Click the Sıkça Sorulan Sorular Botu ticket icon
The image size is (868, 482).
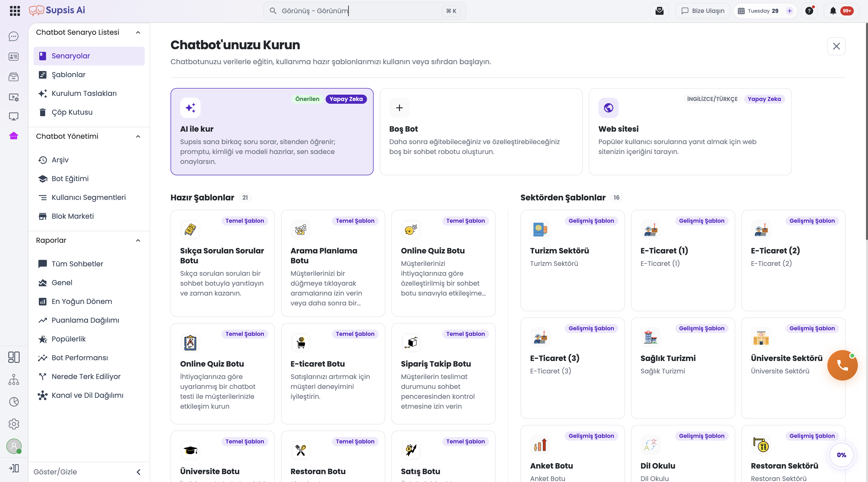click(x=190, y=230)
